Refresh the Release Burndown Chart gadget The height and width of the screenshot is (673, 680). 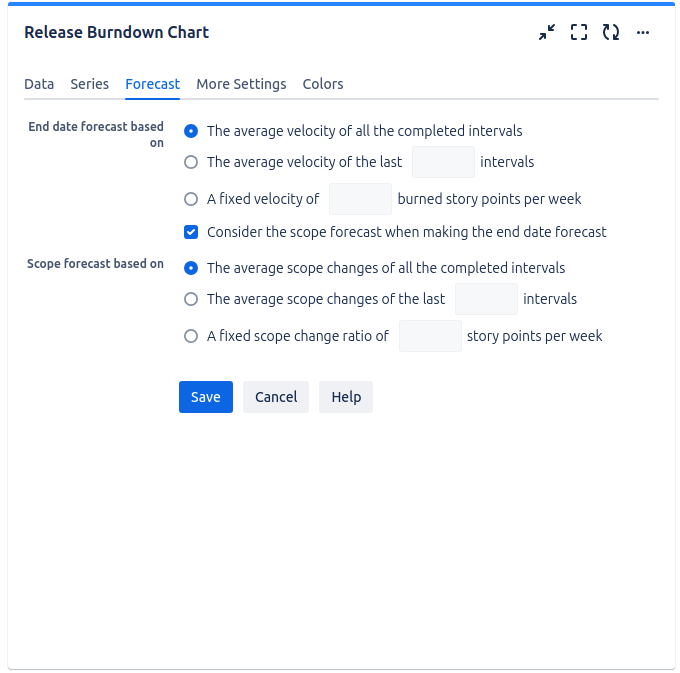[611, 33]
